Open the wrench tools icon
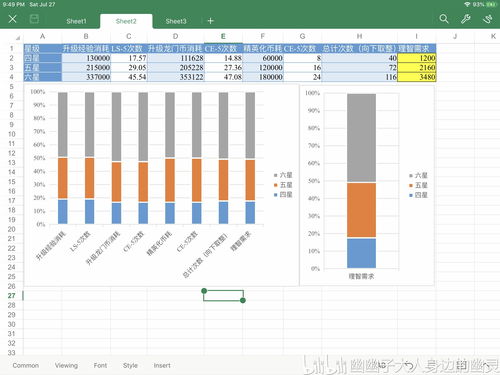 (465, 19)
